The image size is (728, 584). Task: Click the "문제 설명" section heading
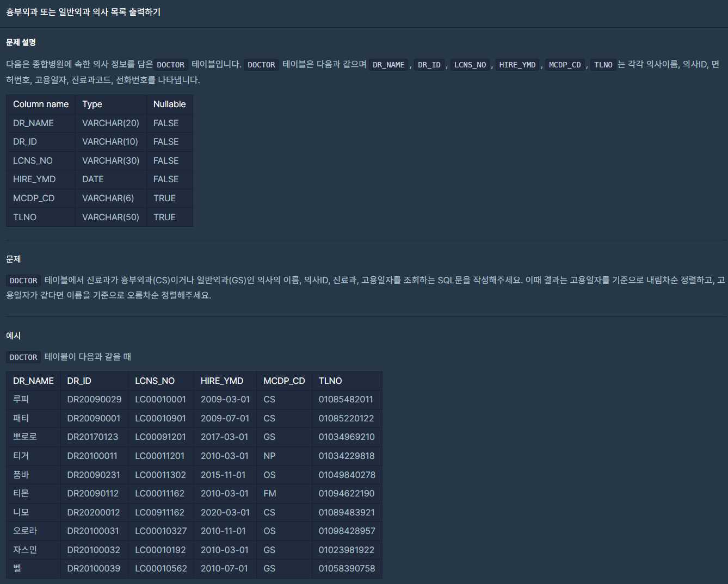pos(21,42)
